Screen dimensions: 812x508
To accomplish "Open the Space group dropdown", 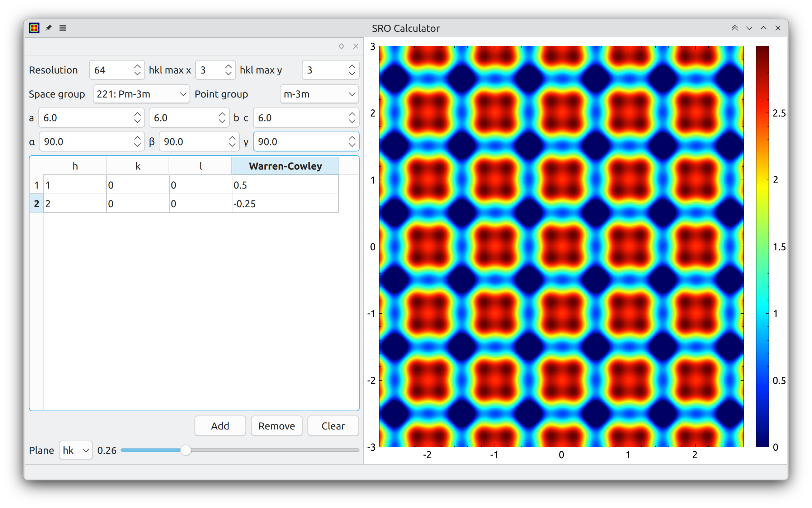I will pos(141,94).
